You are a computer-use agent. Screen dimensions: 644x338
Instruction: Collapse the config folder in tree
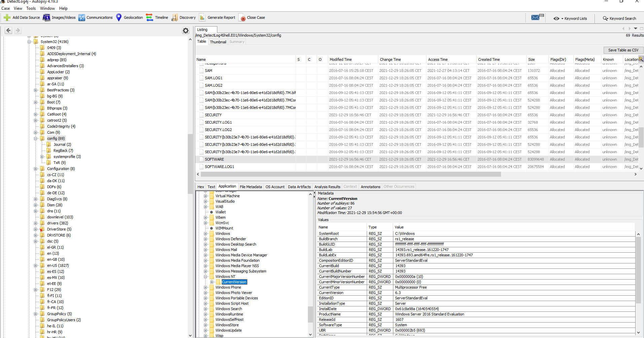[36, 138]
